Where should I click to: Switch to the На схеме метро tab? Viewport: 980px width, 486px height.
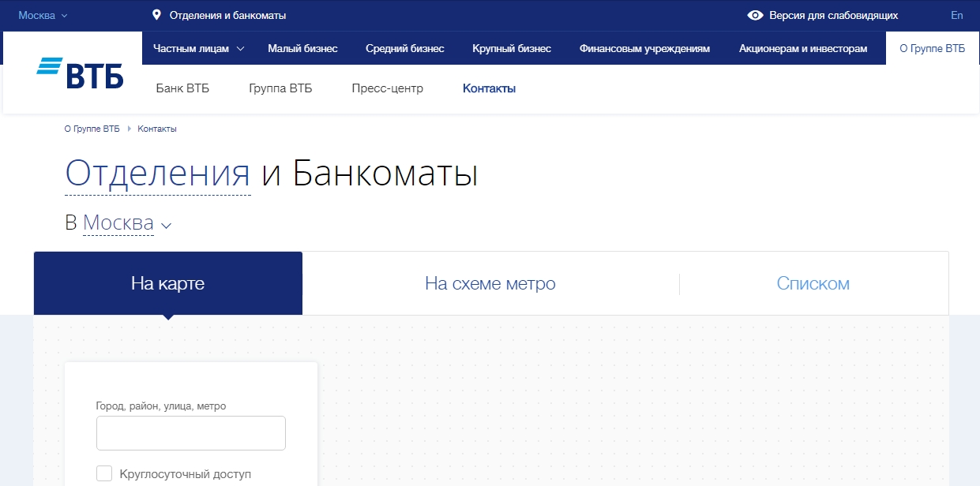[x=490, y=283]
